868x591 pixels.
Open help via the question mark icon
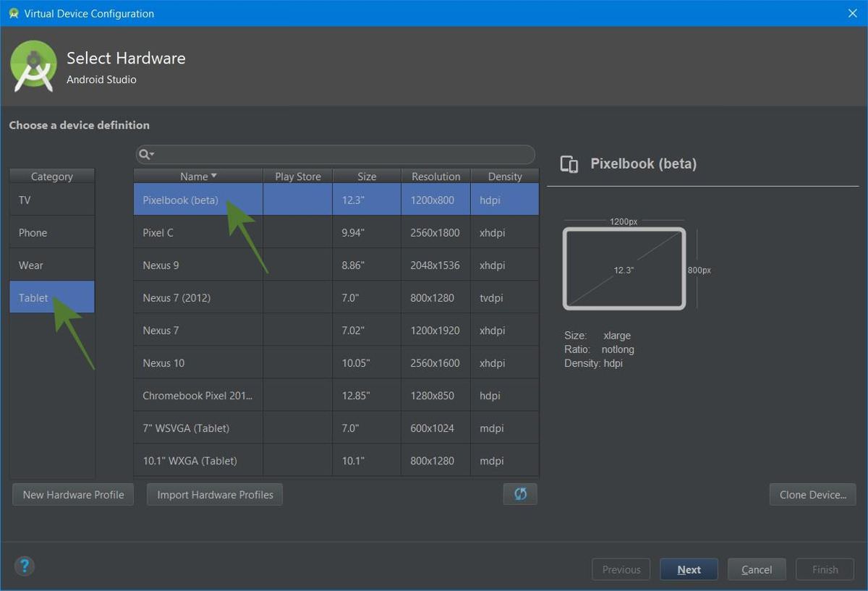coord(25,566)
